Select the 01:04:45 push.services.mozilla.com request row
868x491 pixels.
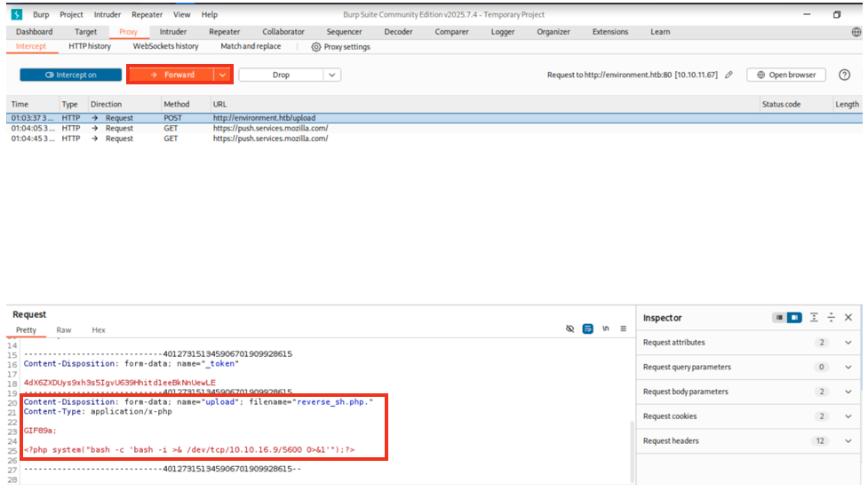[434, 139]
